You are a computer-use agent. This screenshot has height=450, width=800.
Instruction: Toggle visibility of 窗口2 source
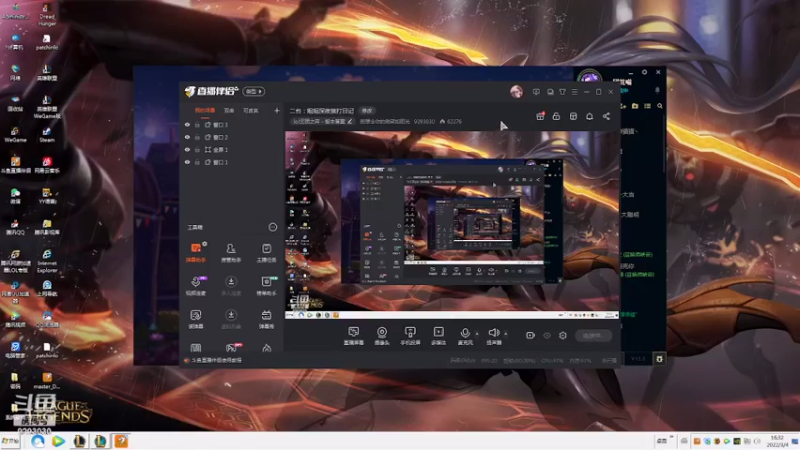click(x=187, y=137)
